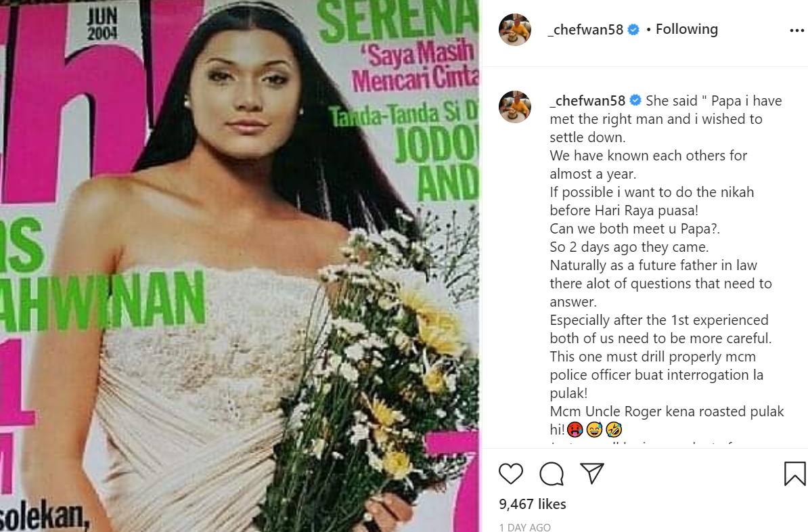Share the post via paper plane icon
The width and height of the screenshot is (808, 532).
click(x=591, y=473)
